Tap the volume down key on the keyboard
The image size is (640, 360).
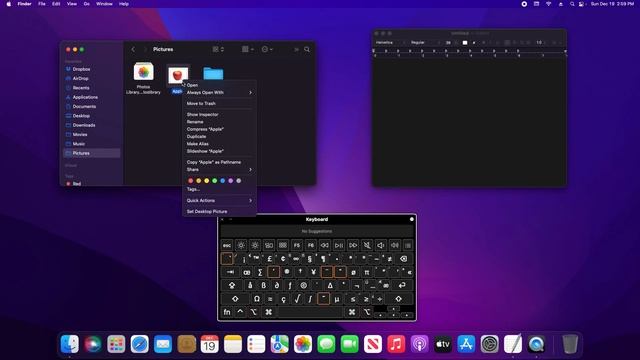(381, 245)
